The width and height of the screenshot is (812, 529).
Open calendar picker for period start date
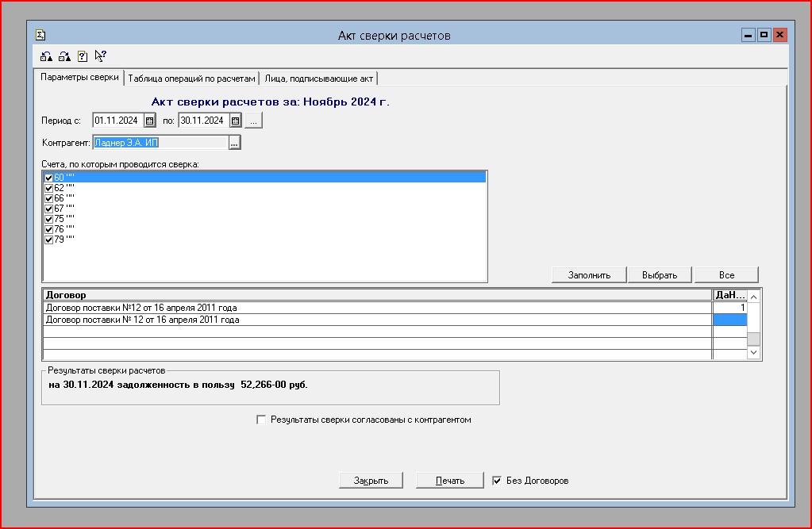click(x=149, y=121)
